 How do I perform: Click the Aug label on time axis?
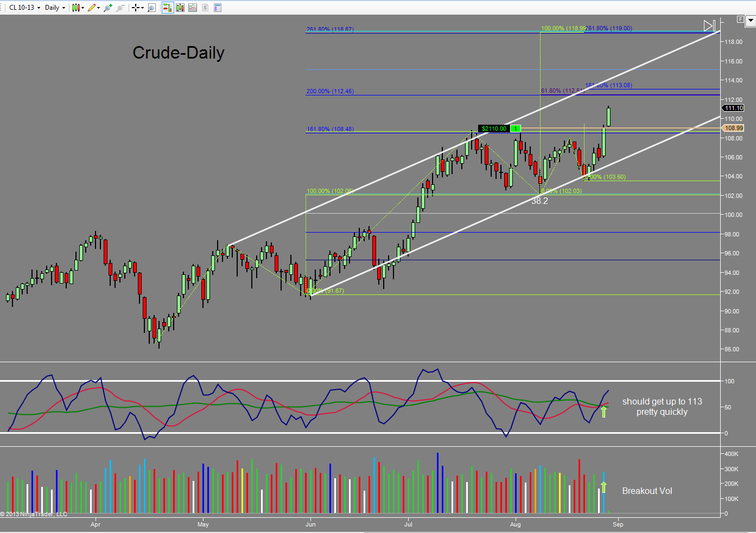[516, 524]
